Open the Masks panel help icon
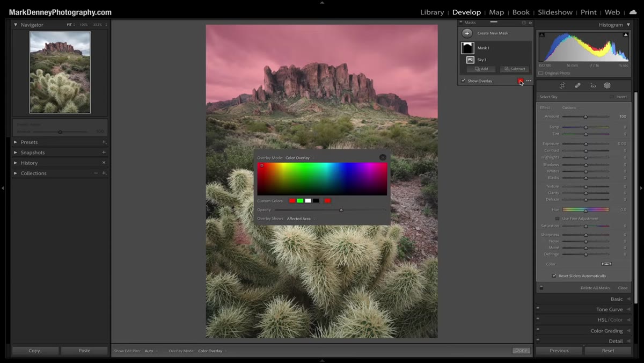644x363 pixels. tap(524, 23)
